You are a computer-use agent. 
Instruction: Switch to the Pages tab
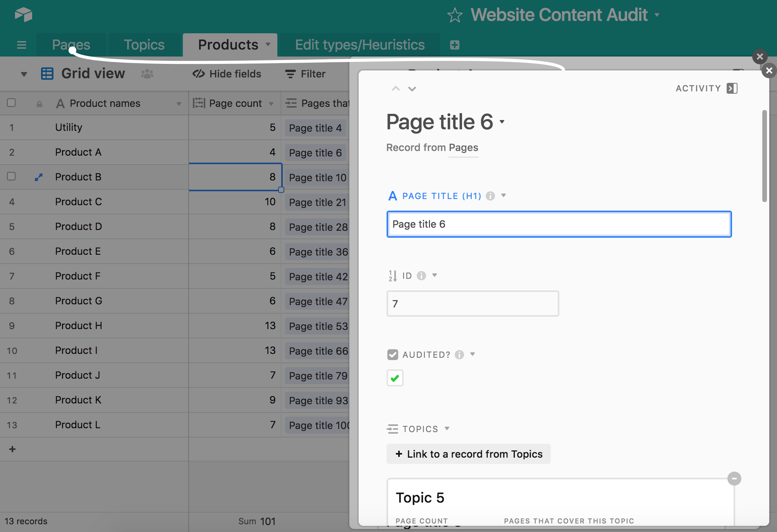pyautogui.click(x=70, y=44)
